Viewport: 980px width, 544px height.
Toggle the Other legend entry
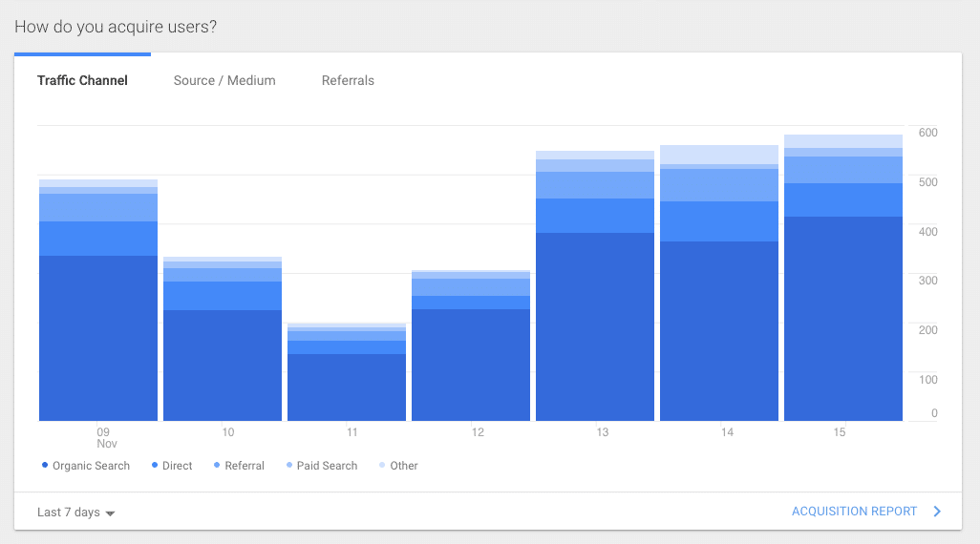tap(398, 466)
